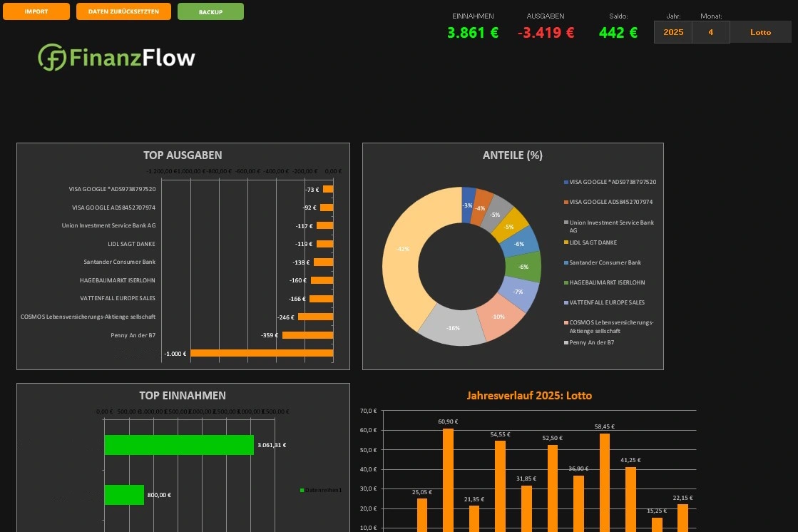798x532 pixels.
Task: Select the -1.000 € orange expense bar
Action: tap(261, 353)
